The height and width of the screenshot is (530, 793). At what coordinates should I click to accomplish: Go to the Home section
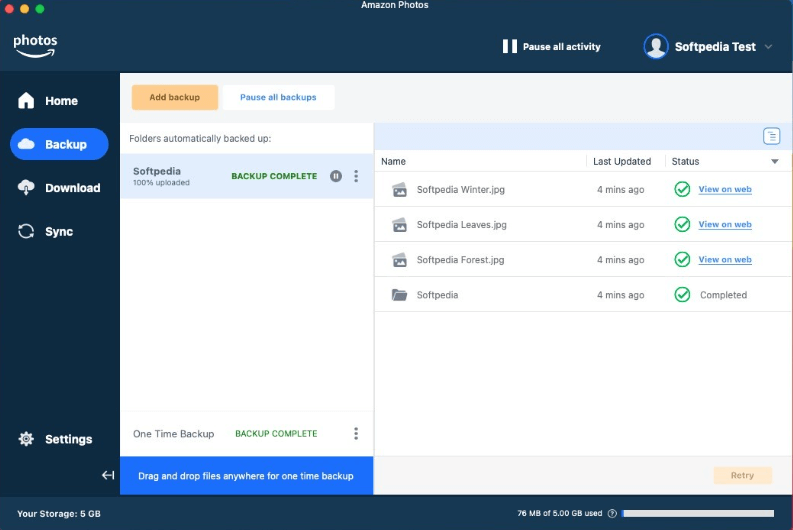pos(59,101)
